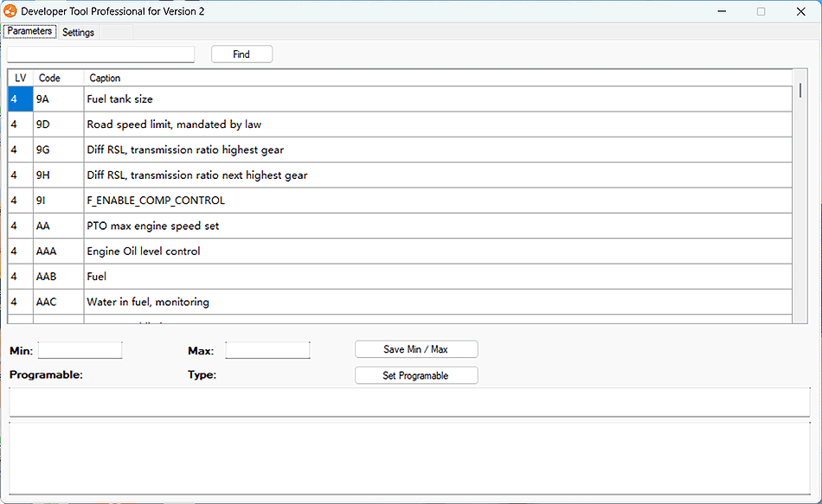Select the Parameters tab

(x=29, y=31)
